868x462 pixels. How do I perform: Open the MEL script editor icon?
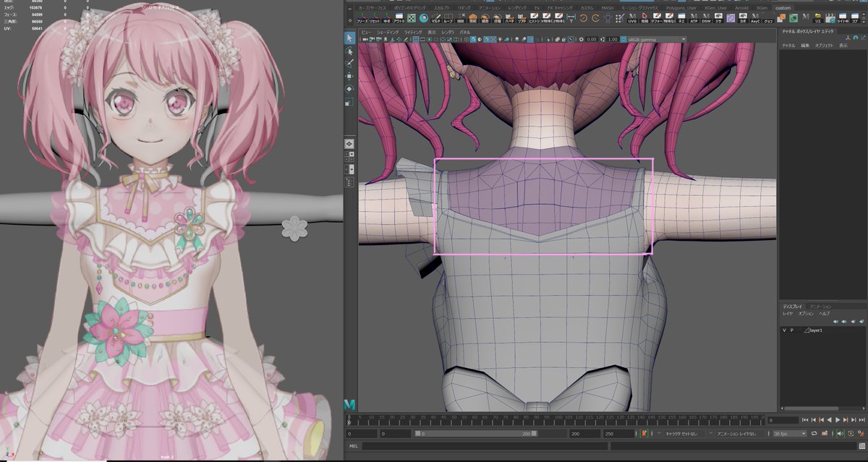[x=861, y=447]
